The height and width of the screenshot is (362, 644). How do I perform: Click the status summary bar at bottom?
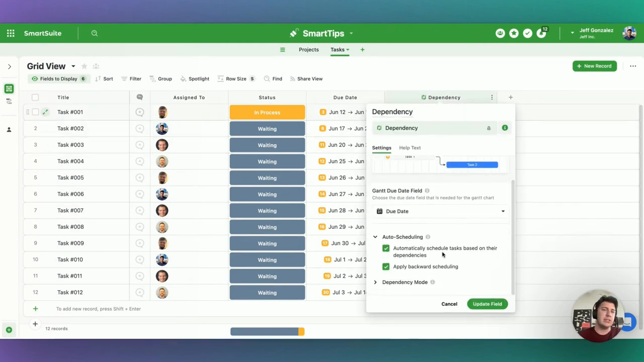267,331
